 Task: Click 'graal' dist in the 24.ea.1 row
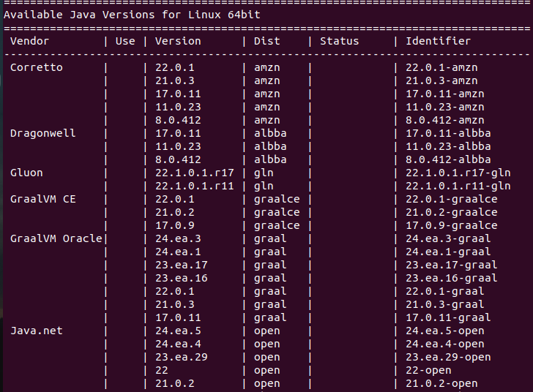[x=270, y=252]
